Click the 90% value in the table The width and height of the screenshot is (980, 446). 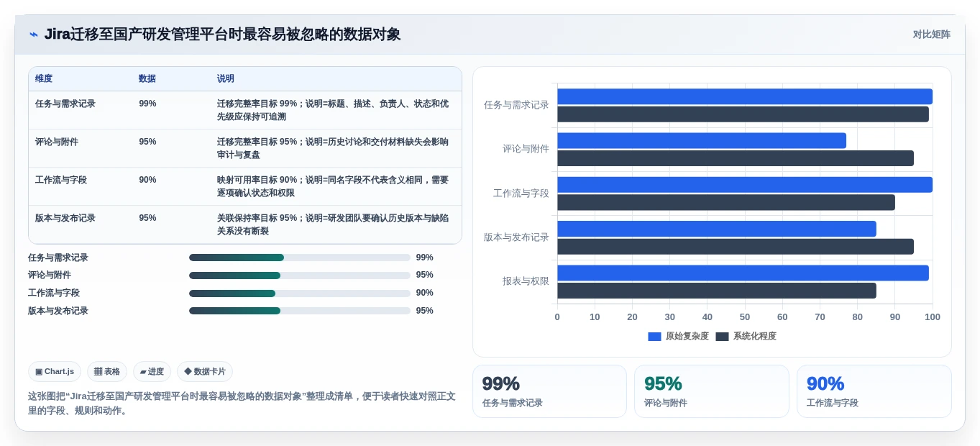coord(147,180)
